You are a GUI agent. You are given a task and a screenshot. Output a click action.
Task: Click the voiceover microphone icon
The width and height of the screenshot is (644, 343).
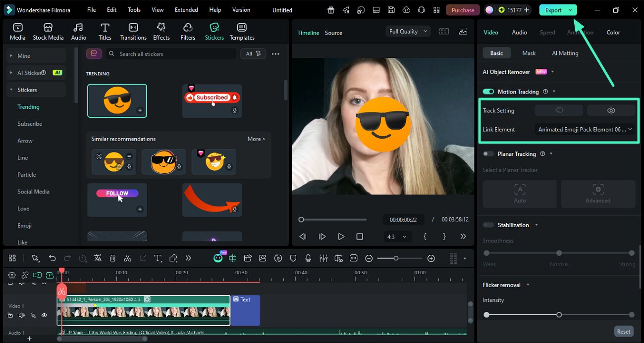[308, 258]
